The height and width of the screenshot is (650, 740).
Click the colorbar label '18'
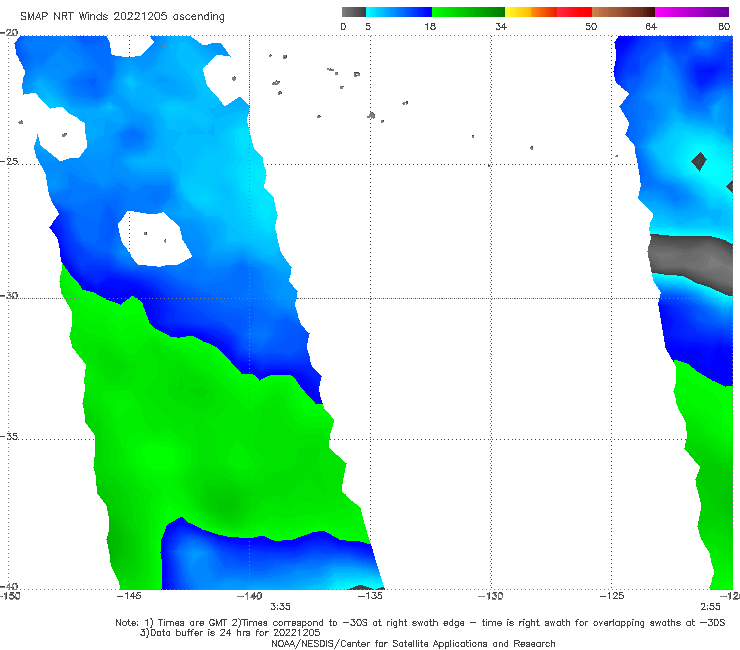coord(430,26)
